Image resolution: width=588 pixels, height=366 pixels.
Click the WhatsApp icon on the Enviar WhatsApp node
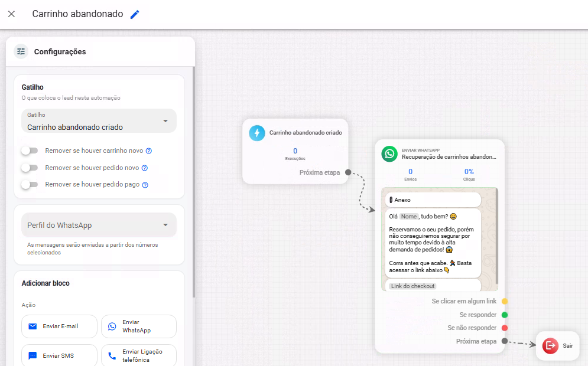389,153
